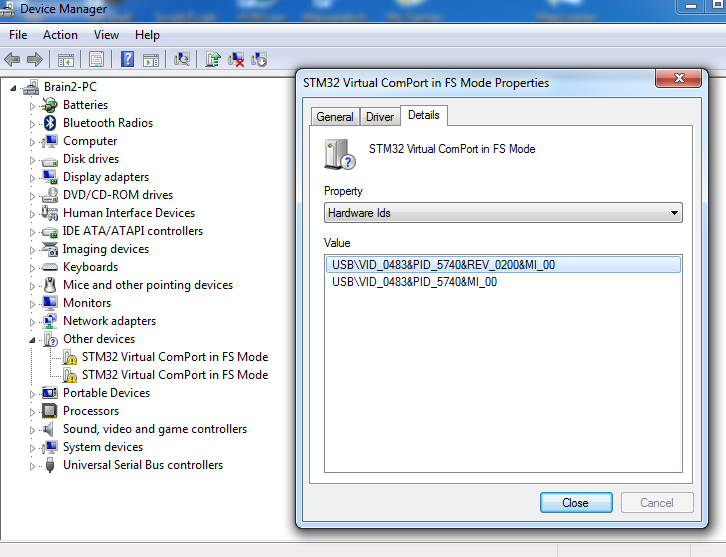Expand the Monitors node
726x557 pixels.
click(x=32, y=303)
